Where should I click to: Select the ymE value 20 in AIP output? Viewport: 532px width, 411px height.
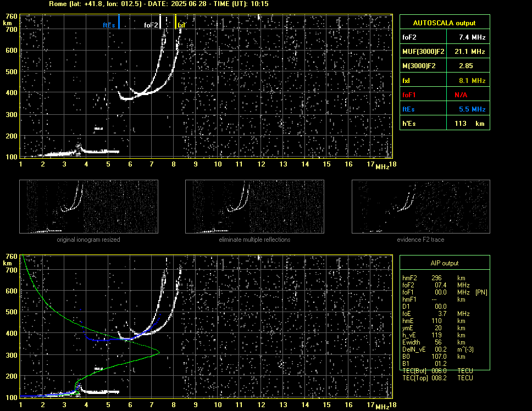438,328
